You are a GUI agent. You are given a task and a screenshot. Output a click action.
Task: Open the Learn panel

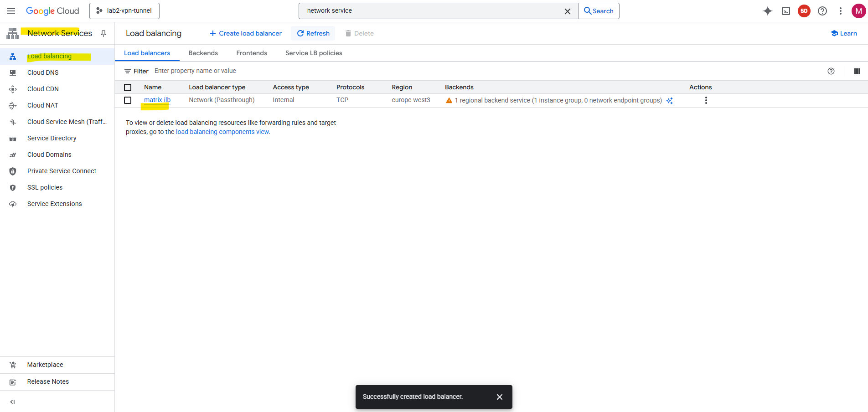844,33
